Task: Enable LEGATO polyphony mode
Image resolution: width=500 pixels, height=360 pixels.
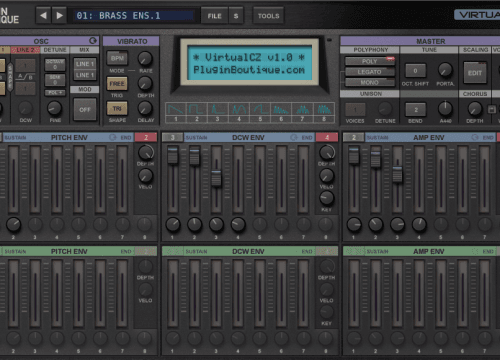Action: click(x=370, y=72)
